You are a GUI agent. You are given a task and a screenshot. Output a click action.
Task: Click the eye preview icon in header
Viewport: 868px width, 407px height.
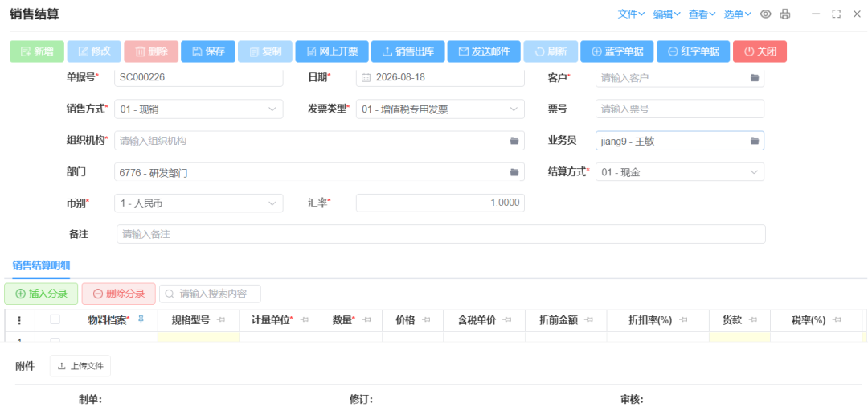[766, 14]
